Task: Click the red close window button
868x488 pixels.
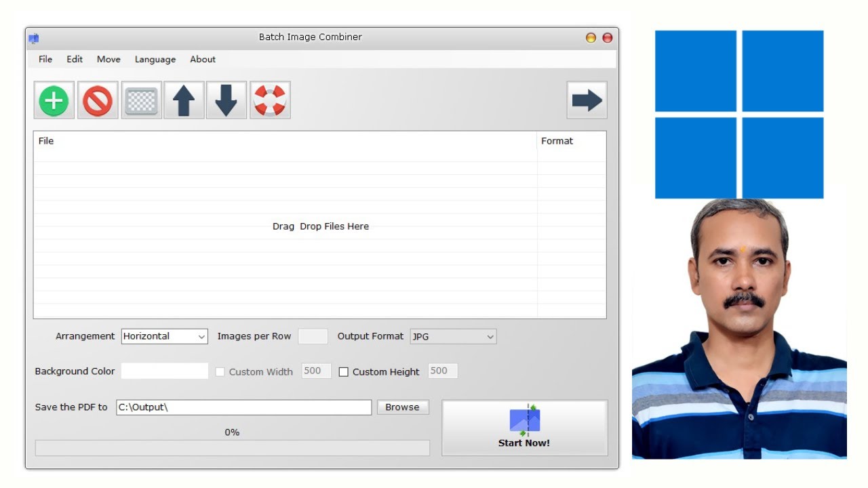Action: pyautogui.click(x=608, y=38)
